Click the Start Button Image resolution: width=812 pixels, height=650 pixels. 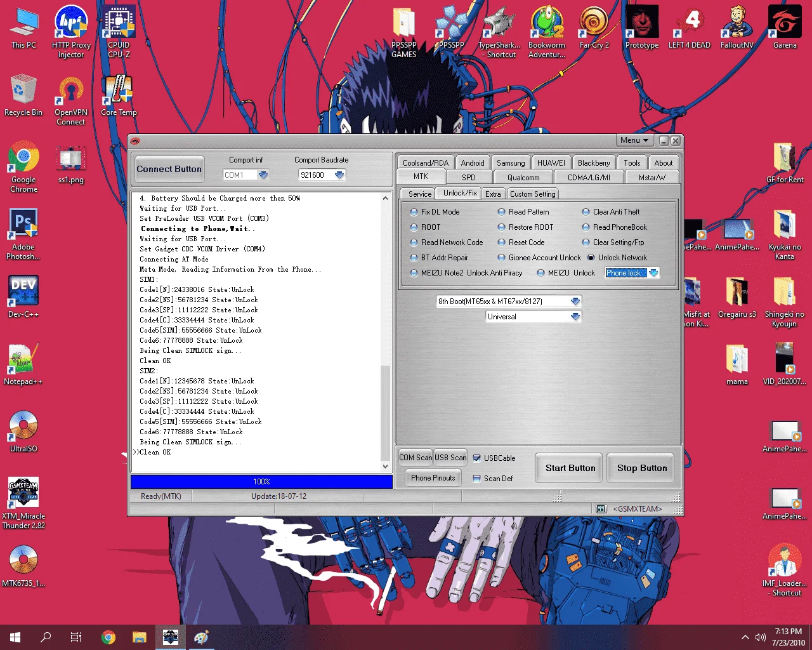pos(570,468)
